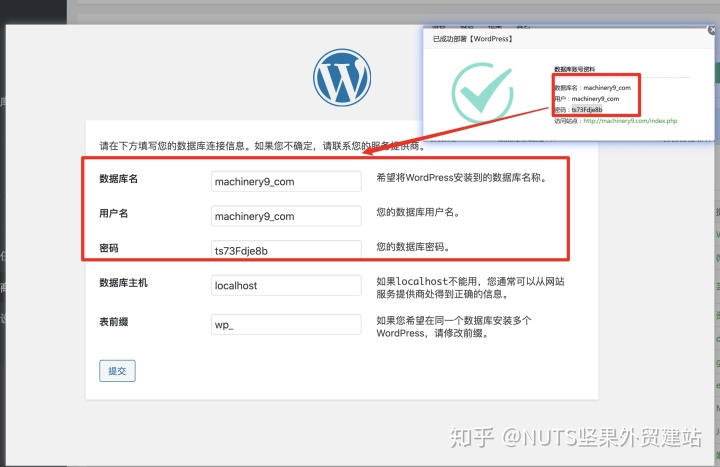
Task: Select the 用户名 label
Action: click(x=113, y=213)
